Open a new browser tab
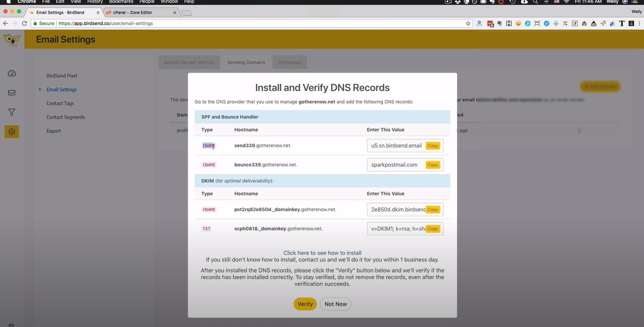The image size is (644, 327). [186, 13]
